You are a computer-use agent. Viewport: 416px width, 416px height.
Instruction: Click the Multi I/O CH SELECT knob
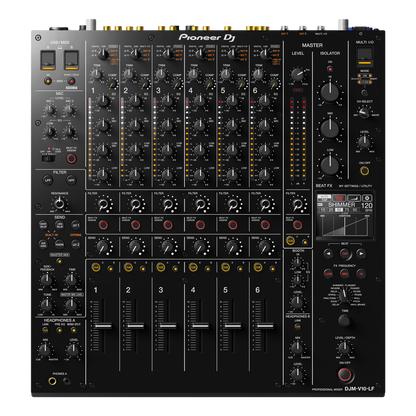click(x=364, y=113)
